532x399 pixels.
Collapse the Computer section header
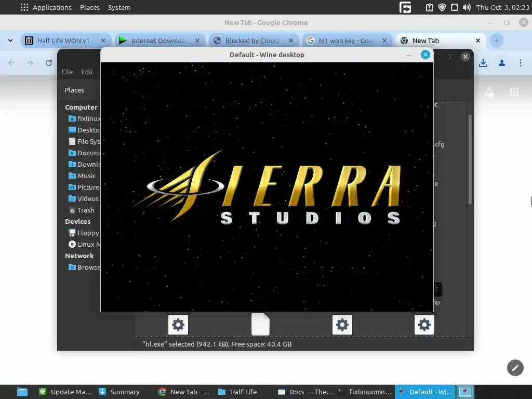[x=81, y=107]
